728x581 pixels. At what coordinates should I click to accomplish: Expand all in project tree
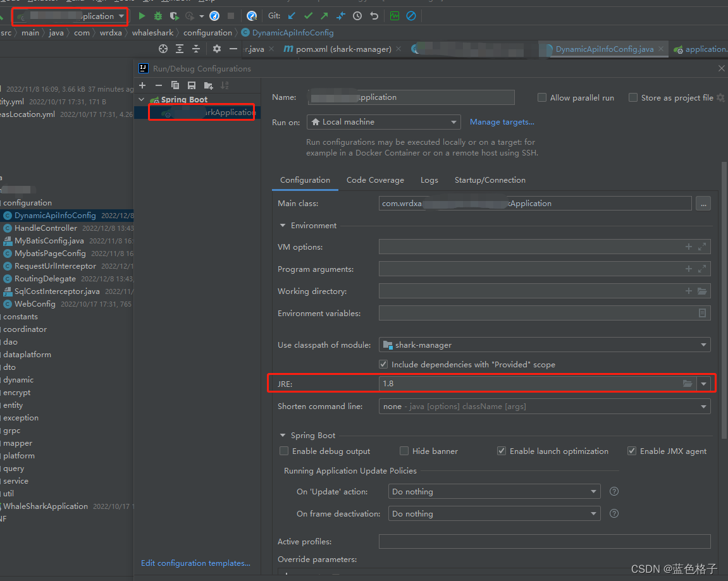click(180, 49)
